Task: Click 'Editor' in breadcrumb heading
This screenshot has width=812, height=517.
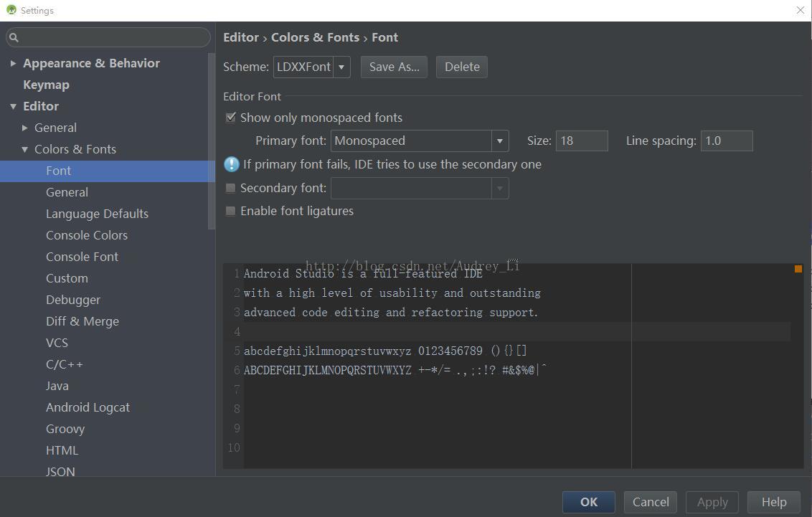Action: (x=241, y=37)
